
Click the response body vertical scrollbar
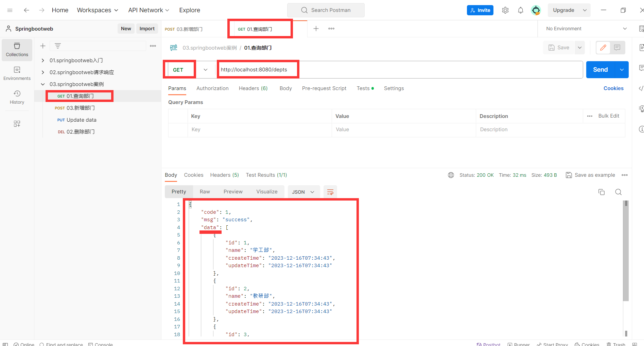pos(626,251)
